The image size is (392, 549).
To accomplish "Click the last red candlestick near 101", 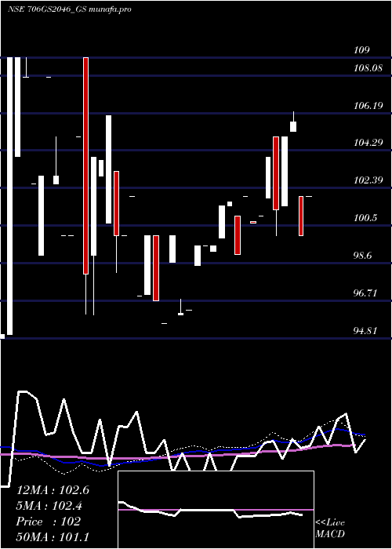I will [x=301, y=216].
